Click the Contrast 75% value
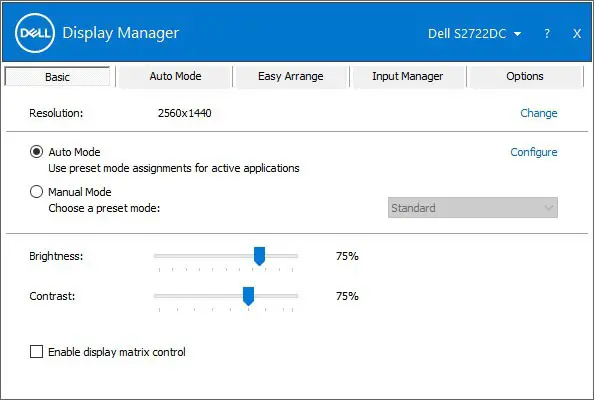The width and height of the screenshot is (595, 401). click(x=347, y=296)
